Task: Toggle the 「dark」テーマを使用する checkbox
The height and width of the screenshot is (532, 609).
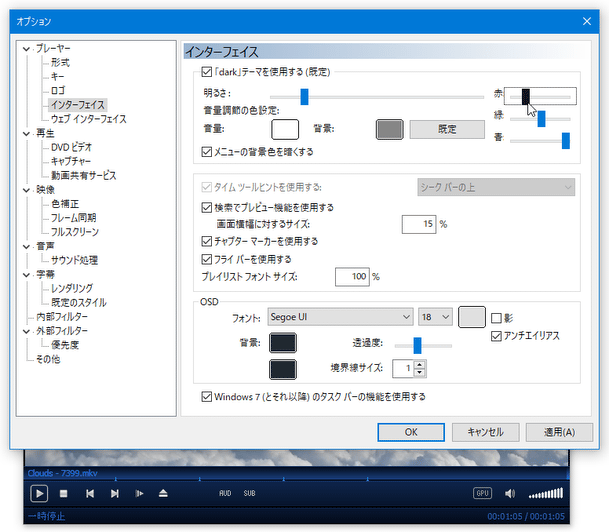Action: (207, 73)
